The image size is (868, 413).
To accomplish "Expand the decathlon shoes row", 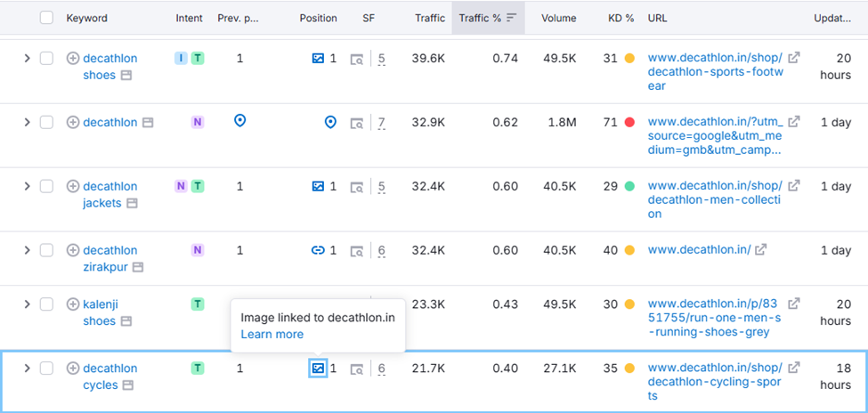I will tap(27, 58).
